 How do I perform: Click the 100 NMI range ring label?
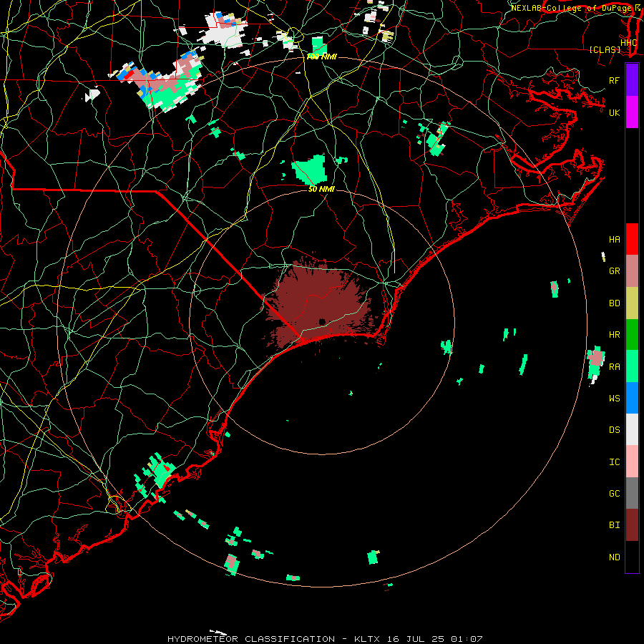pos(321,57)
